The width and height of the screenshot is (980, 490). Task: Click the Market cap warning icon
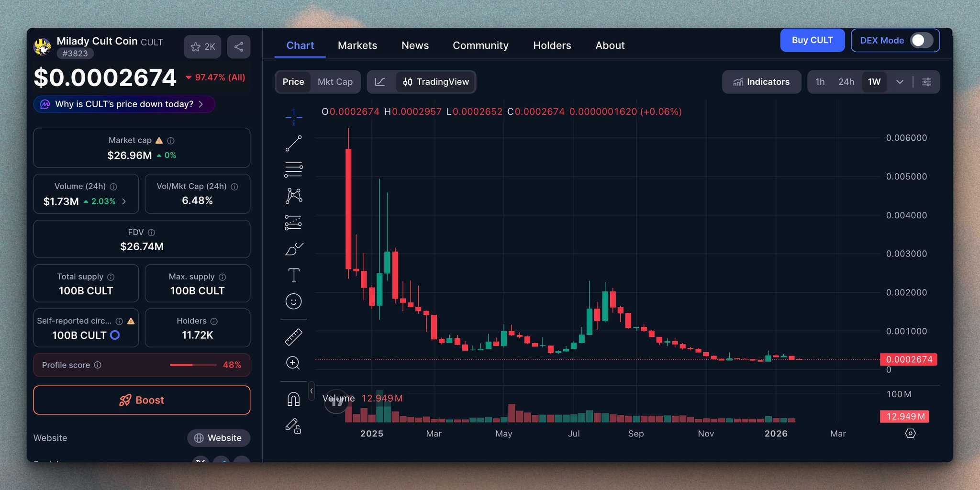click(x=159, y=141)
